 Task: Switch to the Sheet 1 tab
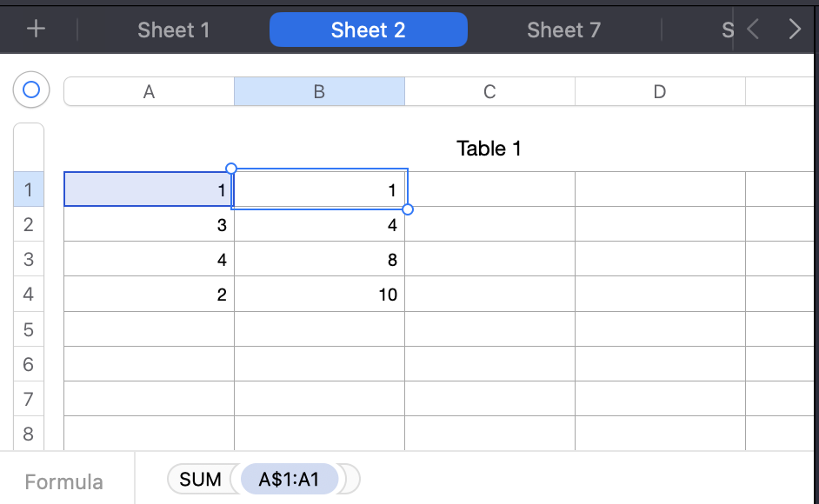coord(173,30)
